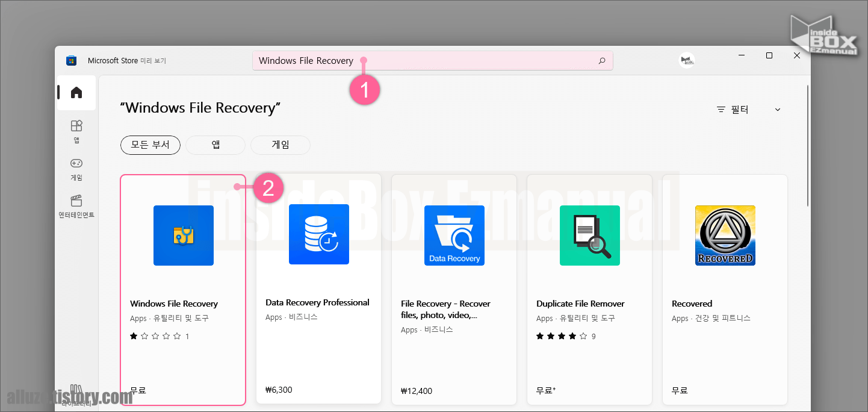Click inside the Store search field

coord(432,61)
